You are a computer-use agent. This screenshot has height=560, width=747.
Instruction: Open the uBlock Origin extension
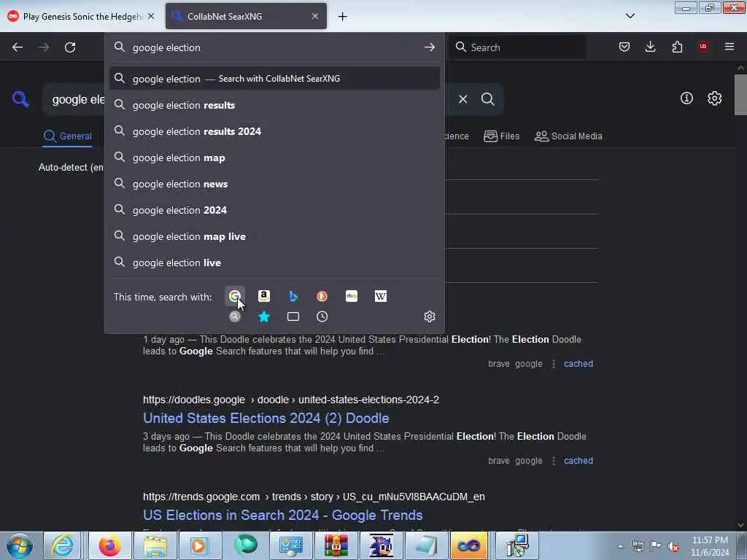click(703, 47)
